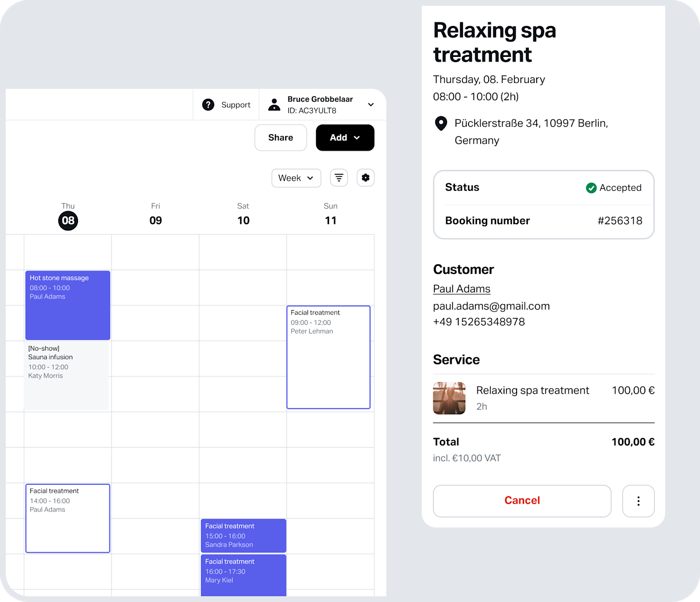This screenshot has width=700, height=602.
Task: Open the account dropdown next to Bruce Grobbelaar
Action: [x=371, y=104]
